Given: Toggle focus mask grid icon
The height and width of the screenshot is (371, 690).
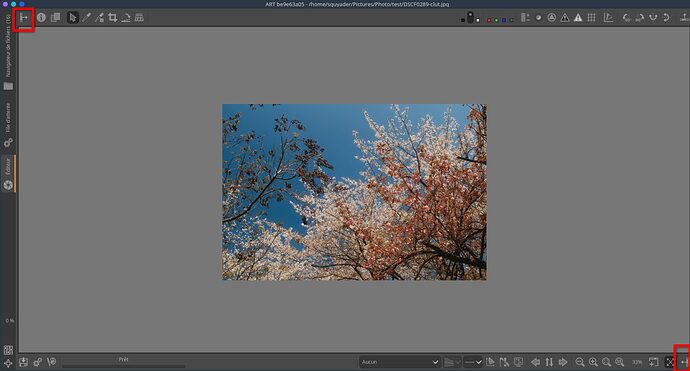Looking at the screenshot, I should point(591,18).
